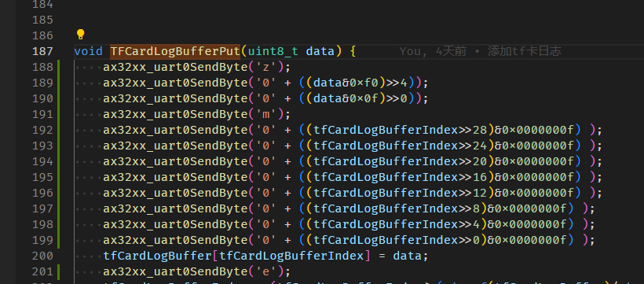
Task: Click tfCardLogBufferIndex on the >>28 line
Action: click(386, 130)
